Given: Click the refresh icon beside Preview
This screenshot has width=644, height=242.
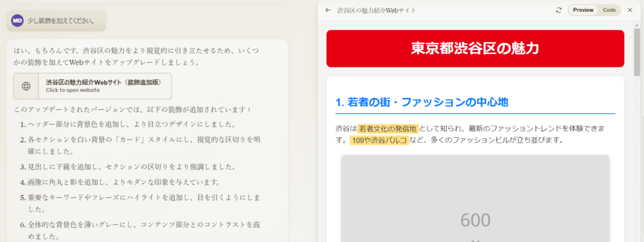Looking at the screenshot, I should 558,10.
